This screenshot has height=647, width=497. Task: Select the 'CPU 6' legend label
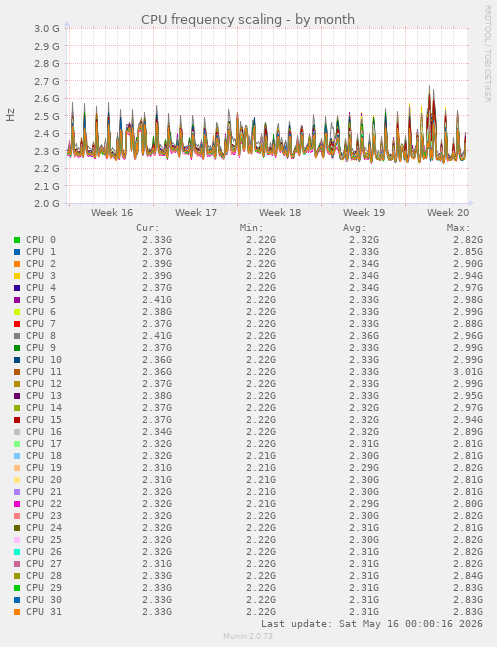pyautogui.click(x=41, y=312)
